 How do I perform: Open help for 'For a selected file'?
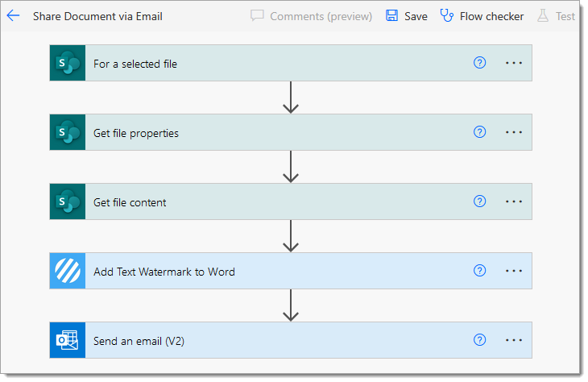[479, 63]
